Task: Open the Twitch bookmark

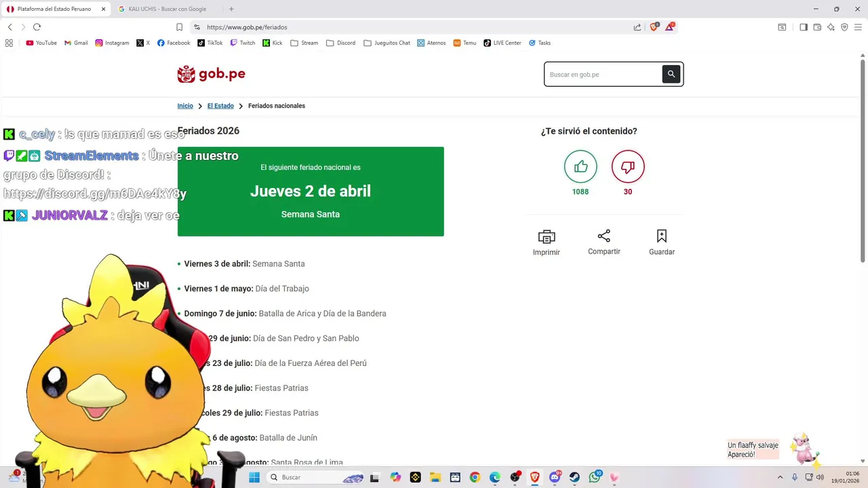Action: pos(243,43)
